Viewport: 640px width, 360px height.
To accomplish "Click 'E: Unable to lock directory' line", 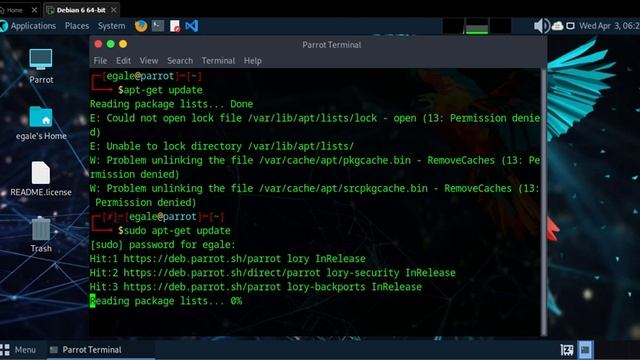I will click(x=222, y=146).
